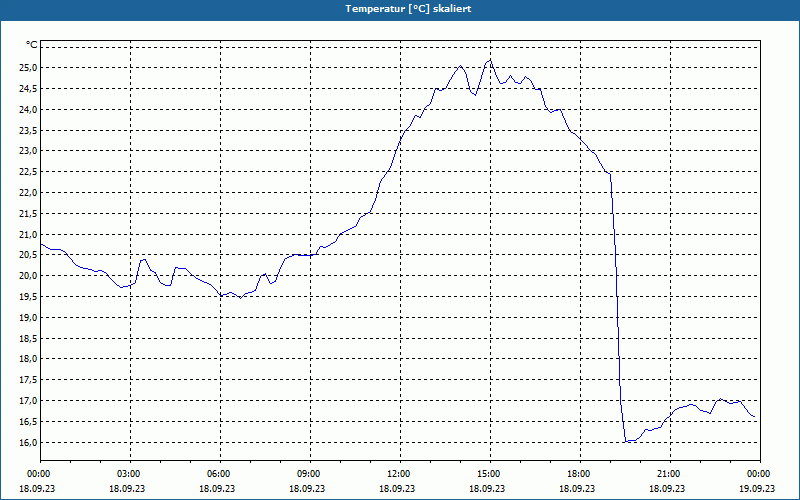Click the 00:00 time label dated 19.09.23

pos(760,473)
